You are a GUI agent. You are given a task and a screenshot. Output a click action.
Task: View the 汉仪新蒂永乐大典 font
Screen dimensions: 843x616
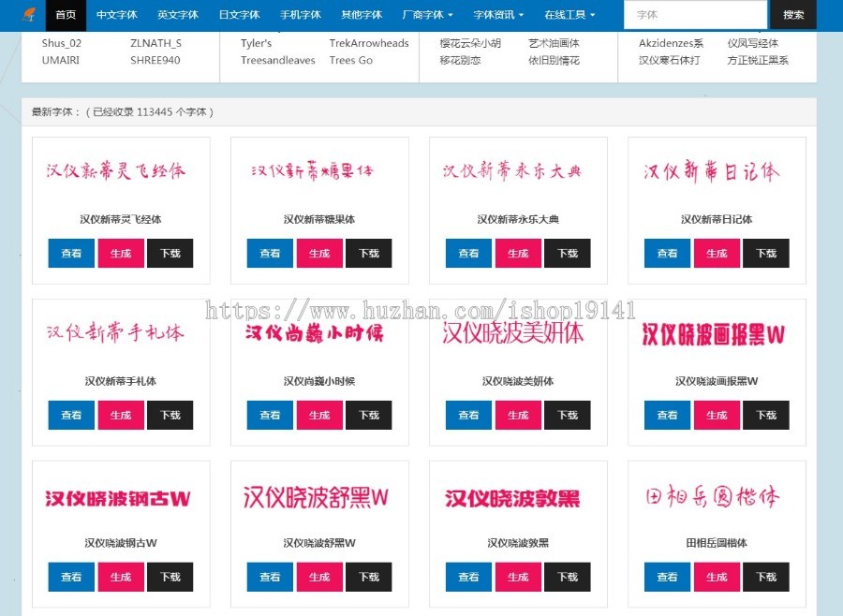click(x=468, y=253)
